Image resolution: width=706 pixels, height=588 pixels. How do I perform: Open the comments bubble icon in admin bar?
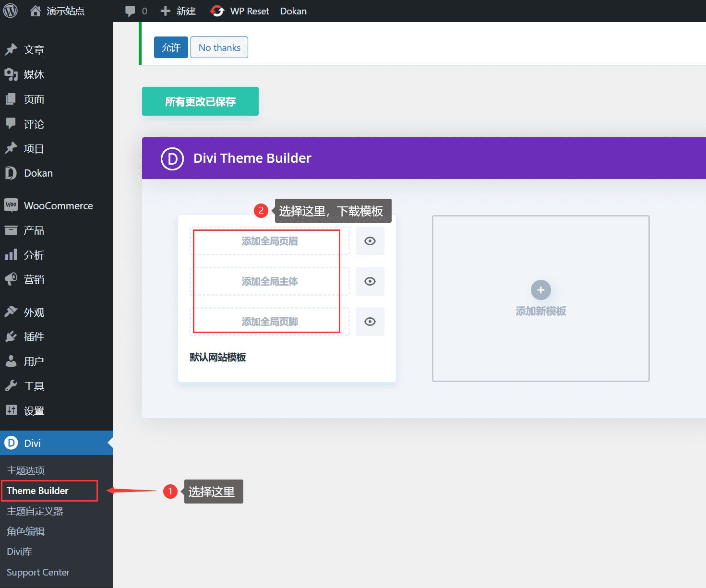coord(130,11)
